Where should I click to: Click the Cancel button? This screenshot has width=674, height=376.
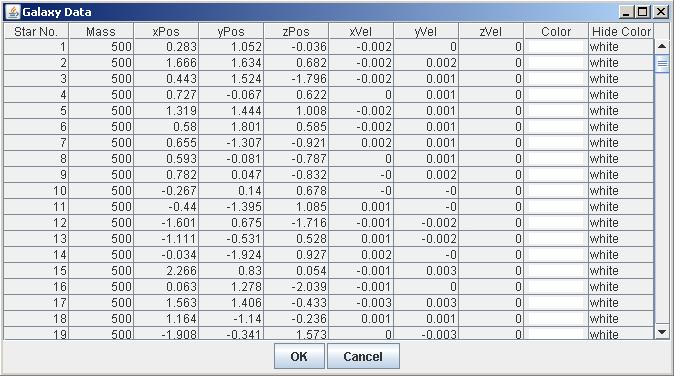coord(363,356)
